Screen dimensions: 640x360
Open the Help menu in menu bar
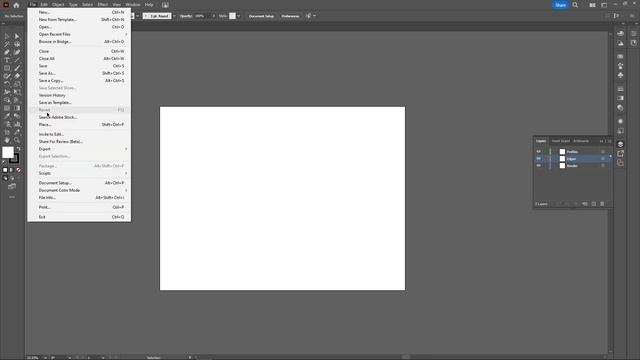(149, 4)
